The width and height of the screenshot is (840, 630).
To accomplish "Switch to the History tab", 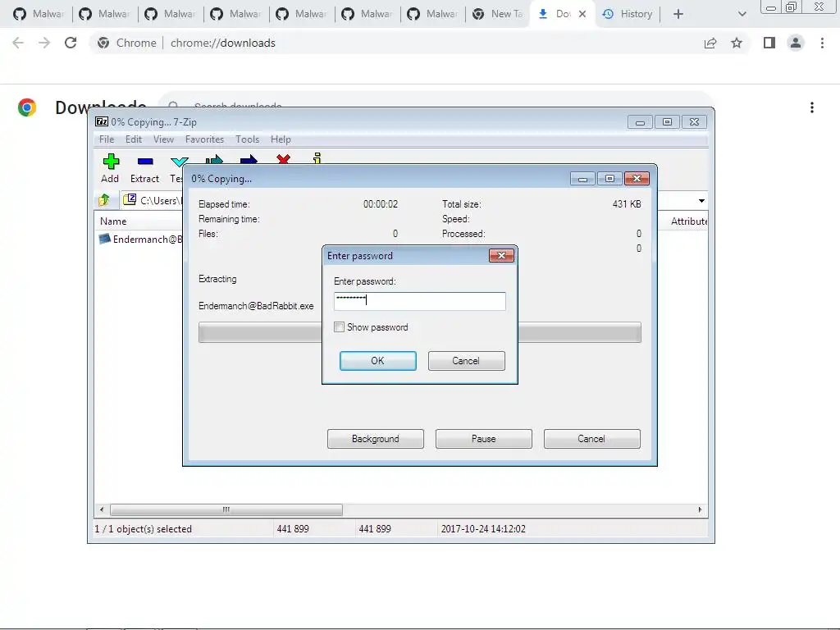I will tap(628, 14).
